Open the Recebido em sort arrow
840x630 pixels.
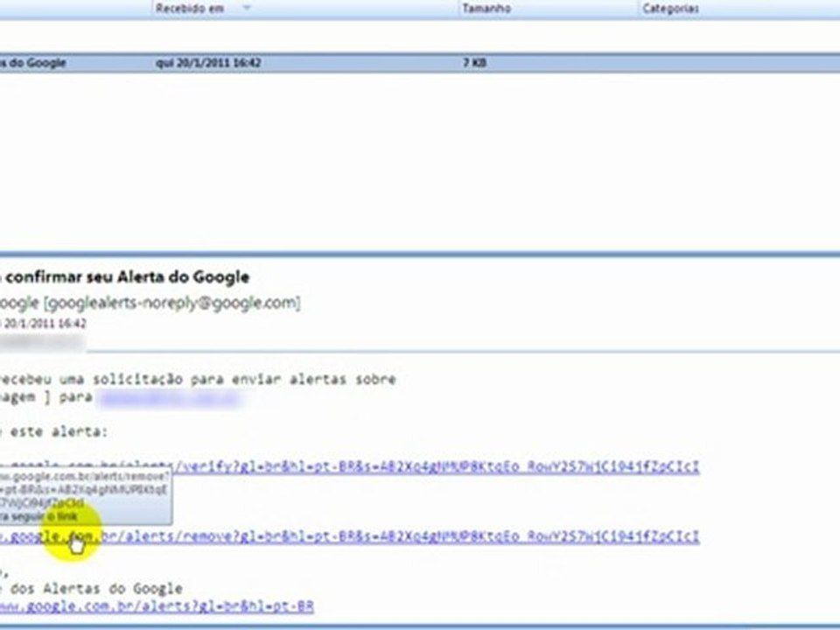coord(247,8)
